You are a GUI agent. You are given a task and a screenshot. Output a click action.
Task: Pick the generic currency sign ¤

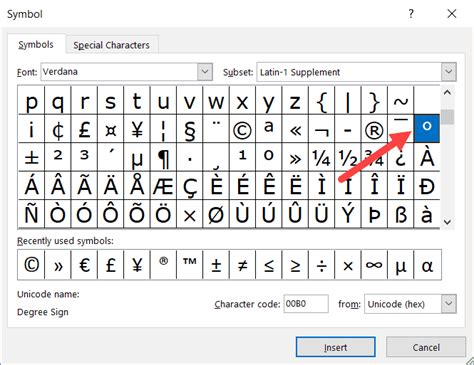pos(110,129)
